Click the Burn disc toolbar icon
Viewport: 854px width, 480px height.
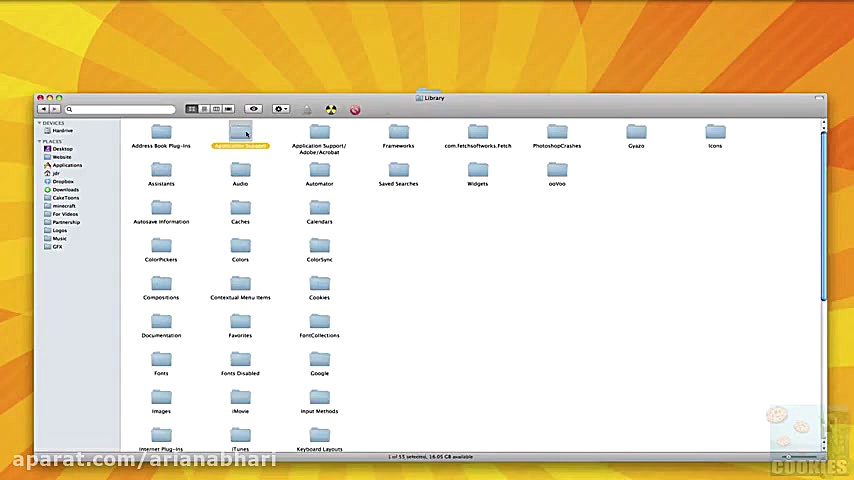click(331, 109)
